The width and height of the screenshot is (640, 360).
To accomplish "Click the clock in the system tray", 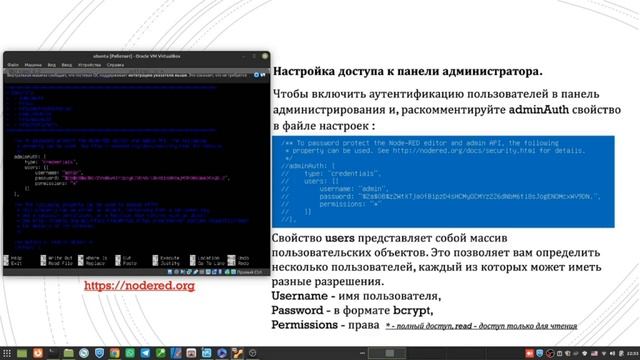I will pyautogui.click(x=632, y=353).
